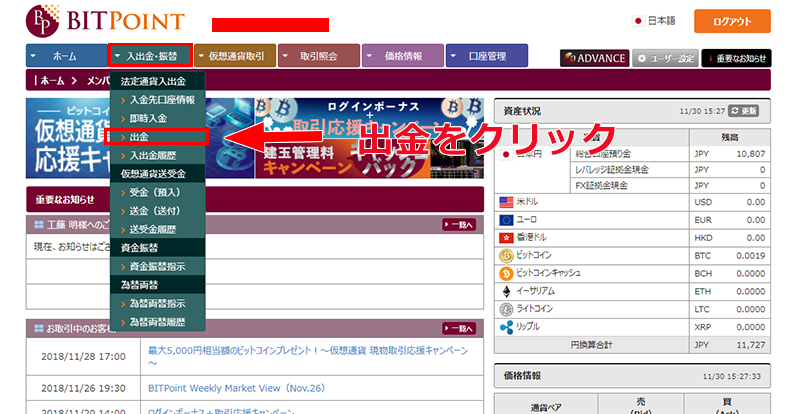Click the US dollar flag icon

(x=506, y=202)
